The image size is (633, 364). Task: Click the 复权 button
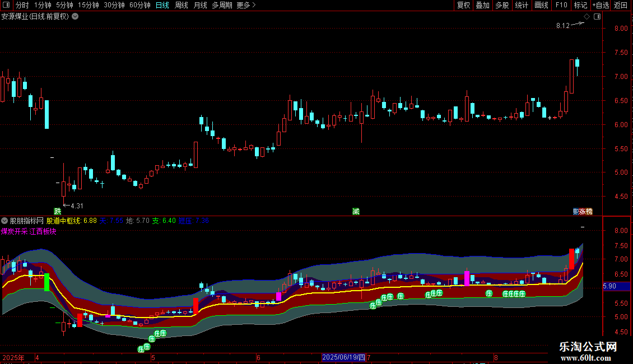point(463,5)
